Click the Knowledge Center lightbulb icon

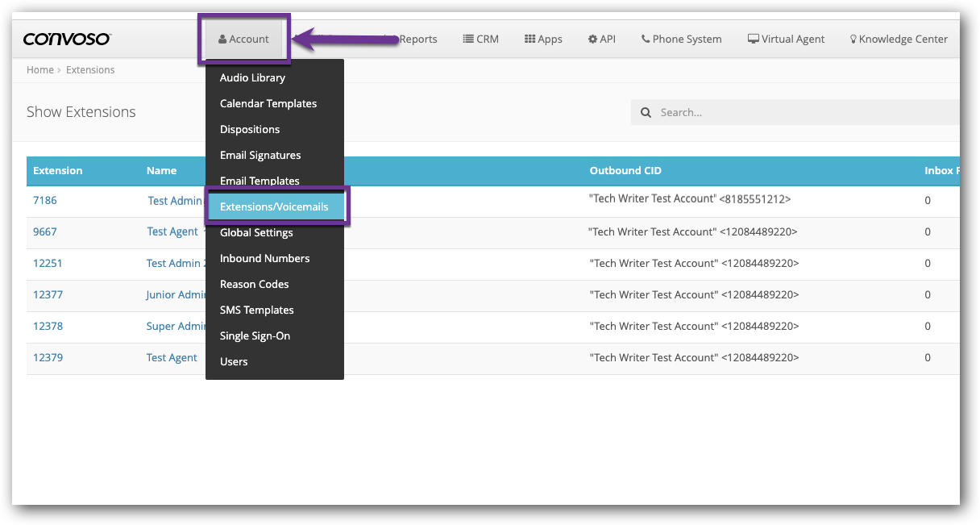(853, 38)
